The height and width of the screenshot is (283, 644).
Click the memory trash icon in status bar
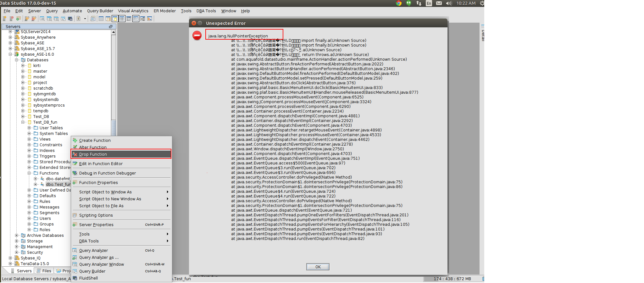[483, 279]
